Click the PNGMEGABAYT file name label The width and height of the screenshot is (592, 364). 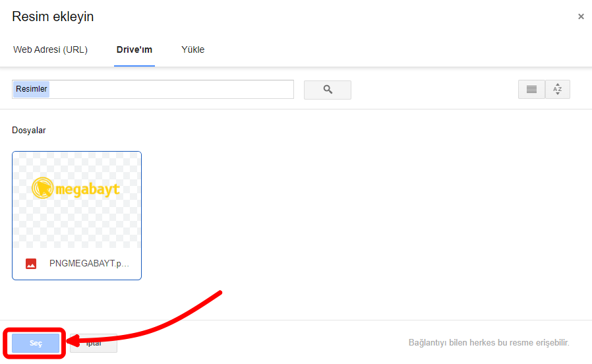pos(89,264)
